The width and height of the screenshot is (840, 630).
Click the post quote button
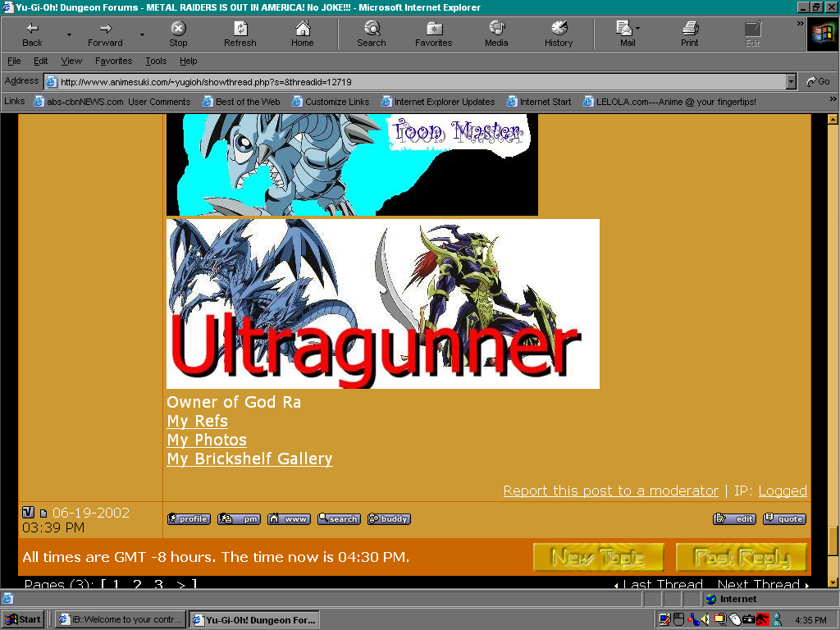click(785, 518)
